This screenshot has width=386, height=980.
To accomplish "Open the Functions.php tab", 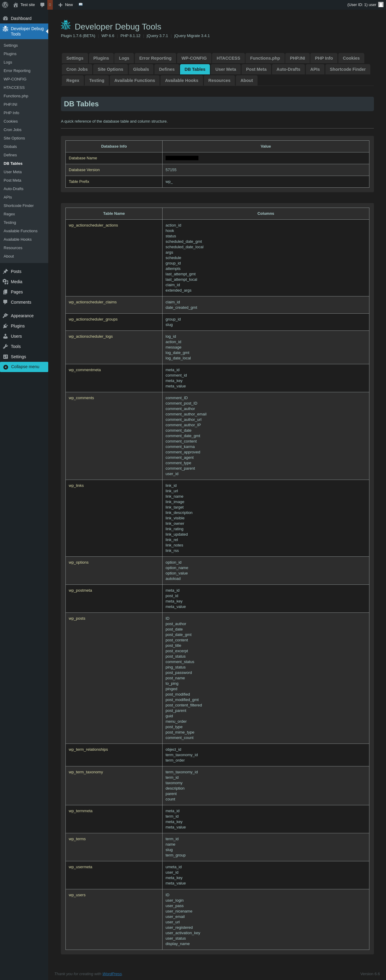I will (265, 58).
